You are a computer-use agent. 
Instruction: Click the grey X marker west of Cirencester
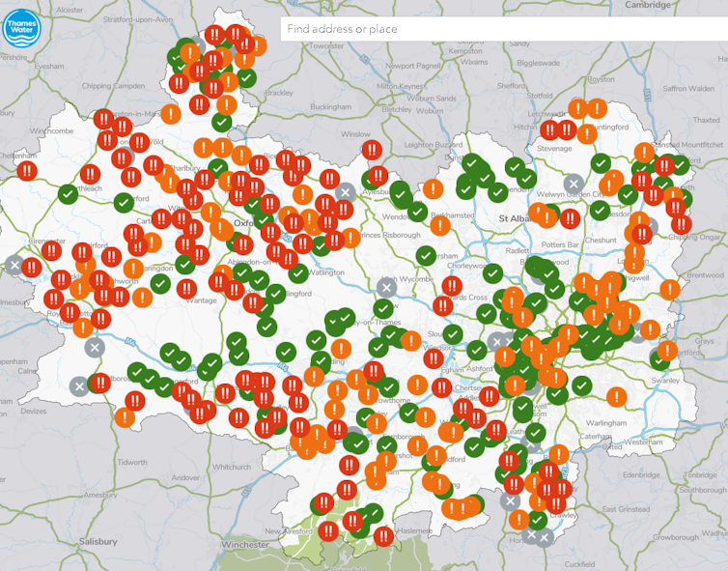click(x=14, y=264)
